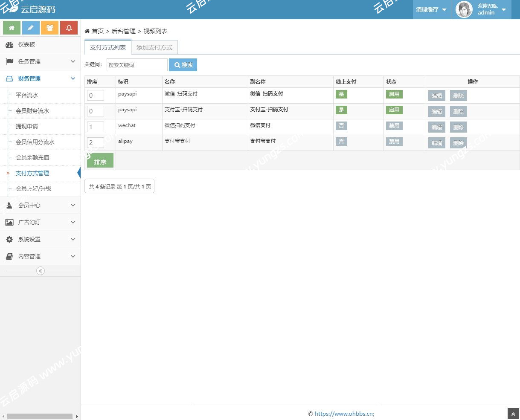Click the green home icon button
Viewport: 520px width, 420px height.
click(12, 28)
